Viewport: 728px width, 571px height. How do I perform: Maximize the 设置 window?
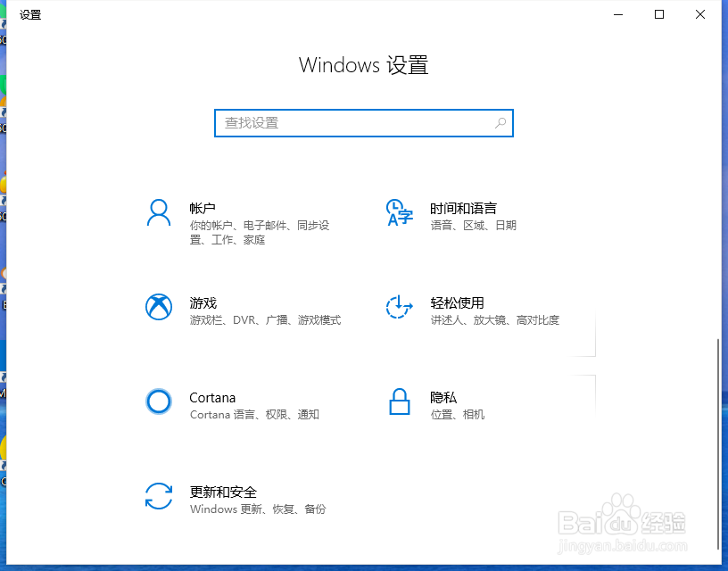pyautogui.click(x=659, y=14)
